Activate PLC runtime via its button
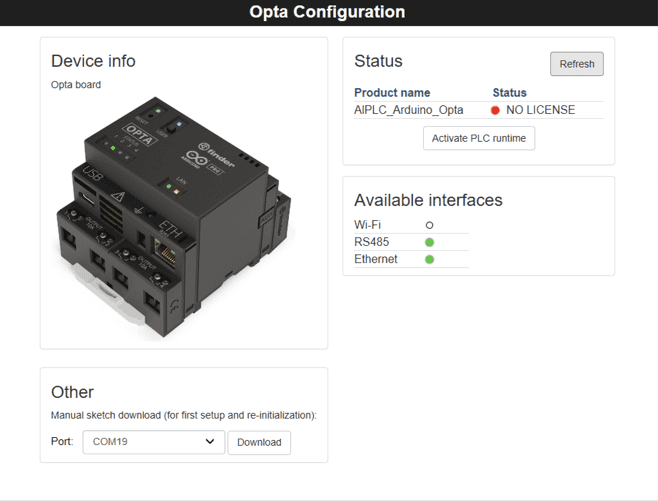This screenshot has height=501, width=658. click(x=479, y=138)
